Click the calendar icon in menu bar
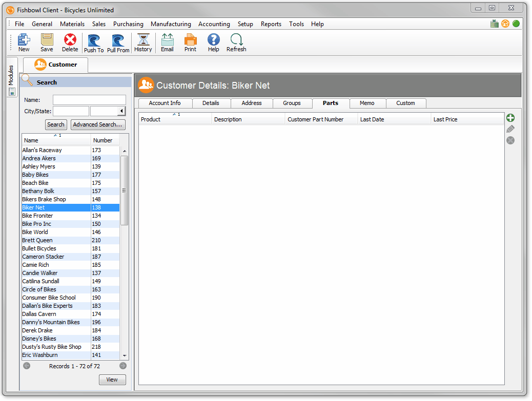This screenshot has width=532, height=401. pos(495,24)
